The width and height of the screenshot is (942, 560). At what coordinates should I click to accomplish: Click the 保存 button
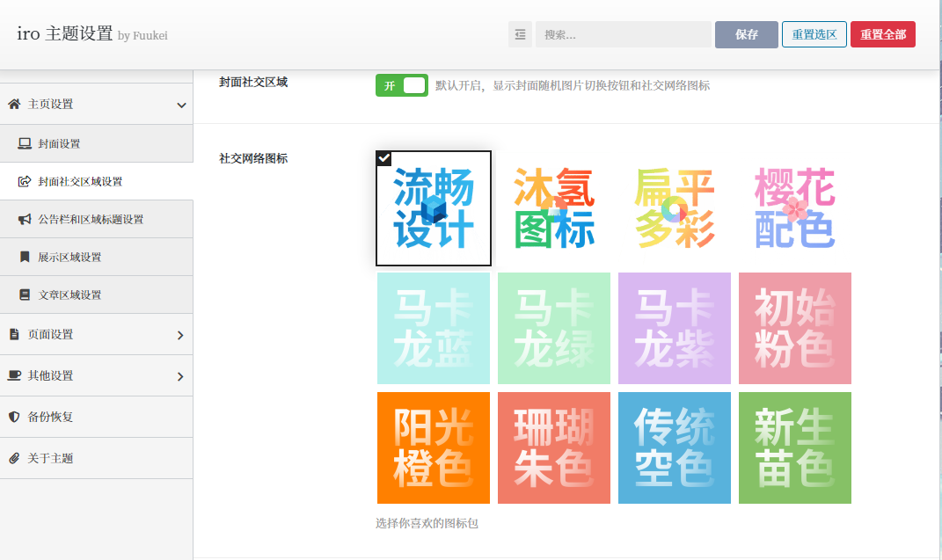pos(746,35)
